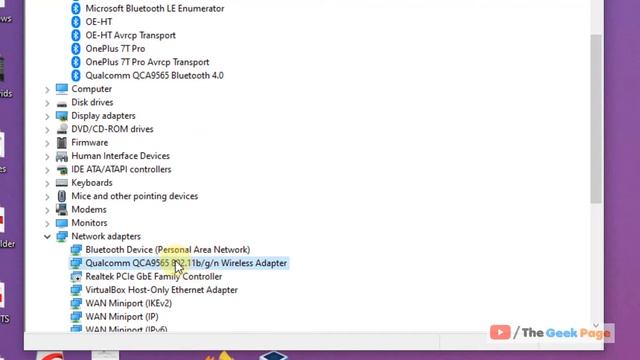Image resolution: width=640 pixels, height=360 pixels.
Task: Select Qualcomm QCA9565 802.11b/g/n Wireless Adapter
Action: 186,263
